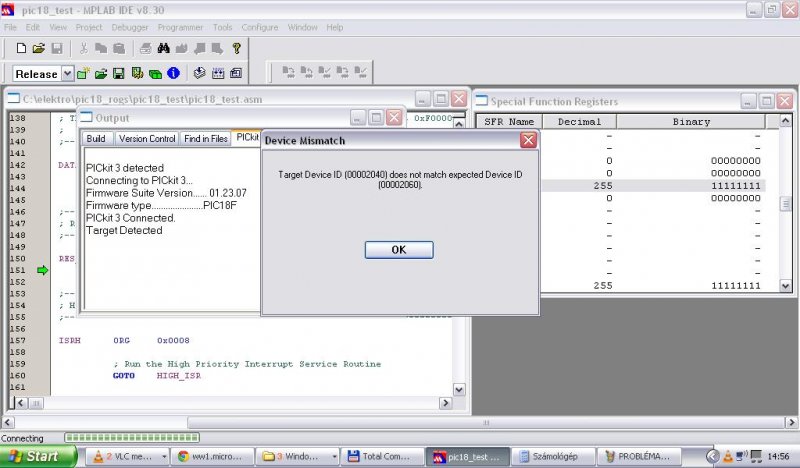Click the last project toolbar icon
Image resolution: width=800 pixels, height=468 pixels.
(236, 73)
